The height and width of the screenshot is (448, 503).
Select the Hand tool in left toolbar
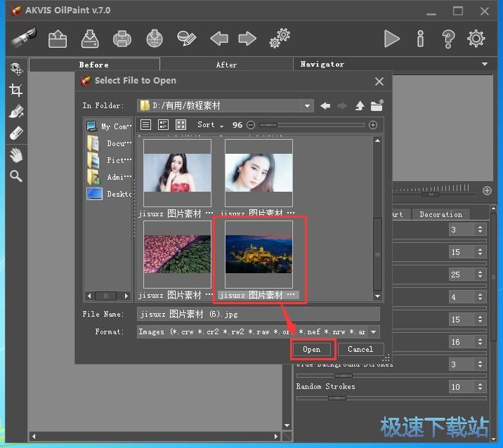pos(15,154)
